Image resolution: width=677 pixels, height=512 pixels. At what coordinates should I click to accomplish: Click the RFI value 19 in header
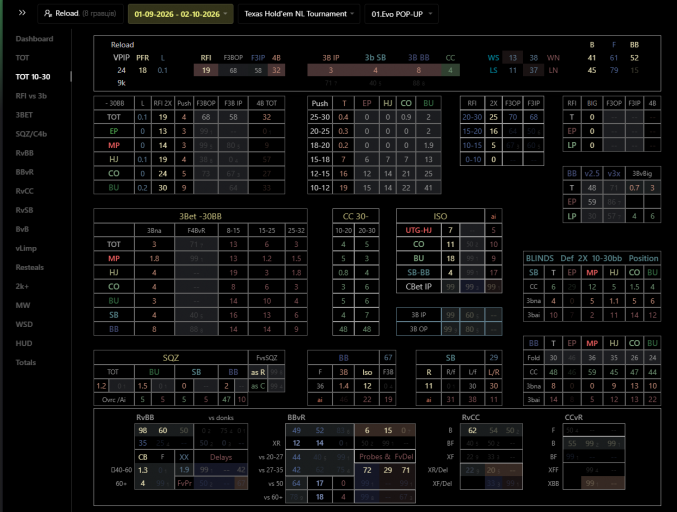click(x=206, y=70)
